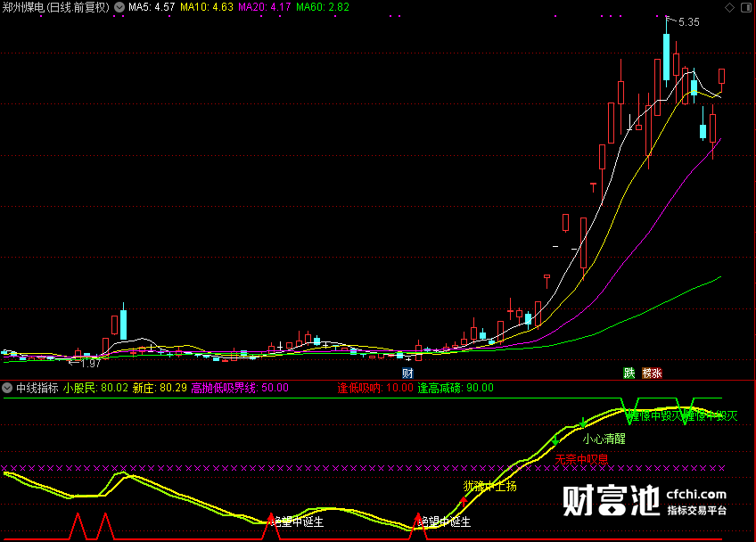Toggle the side panel icon at top-right
The image size is (756, 542).
tap(745, 7)
